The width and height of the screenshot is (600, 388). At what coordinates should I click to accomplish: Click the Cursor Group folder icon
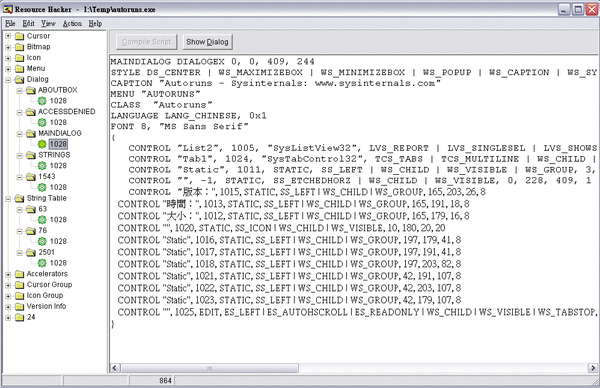tap(20, 285)
